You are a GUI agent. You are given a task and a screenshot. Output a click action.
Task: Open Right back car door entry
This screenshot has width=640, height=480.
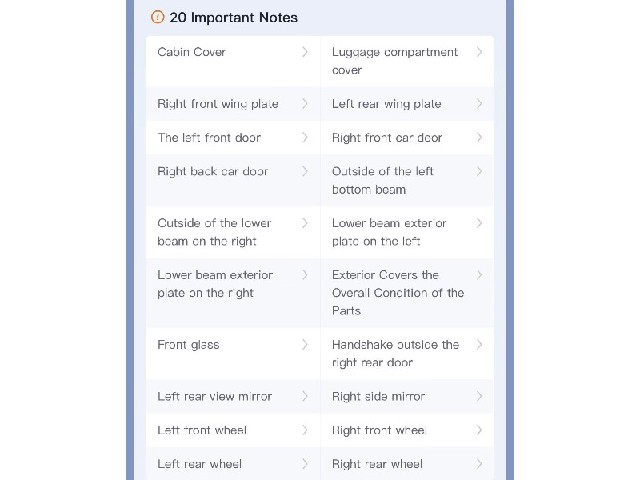233,180
